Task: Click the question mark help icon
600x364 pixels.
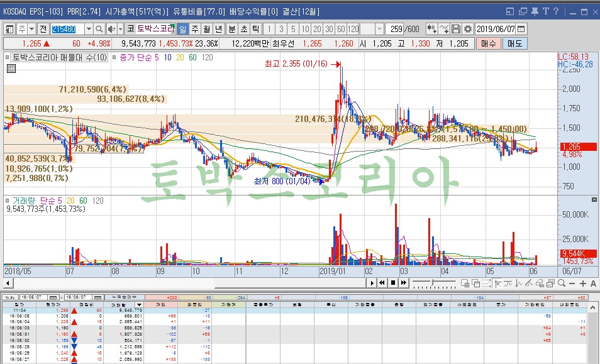Action: pyautogui.click(x=556, y=11)
